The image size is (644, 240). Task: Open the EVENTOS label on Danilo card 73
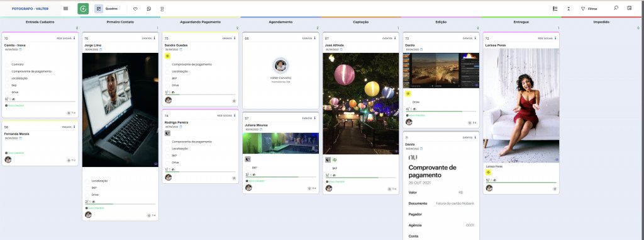click(467, 38)
